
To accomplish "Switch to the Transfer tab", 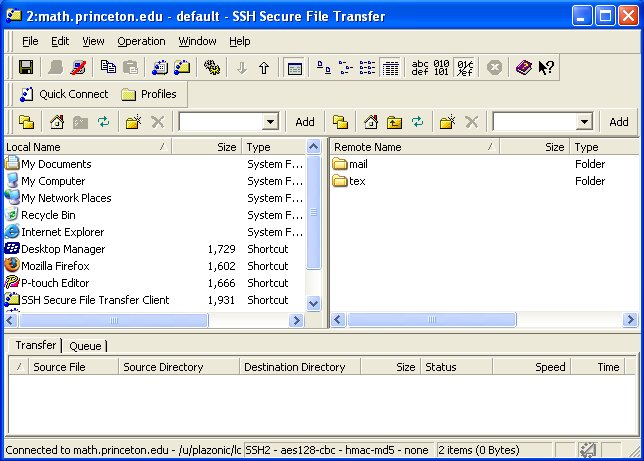I will [x=35, y=345].
